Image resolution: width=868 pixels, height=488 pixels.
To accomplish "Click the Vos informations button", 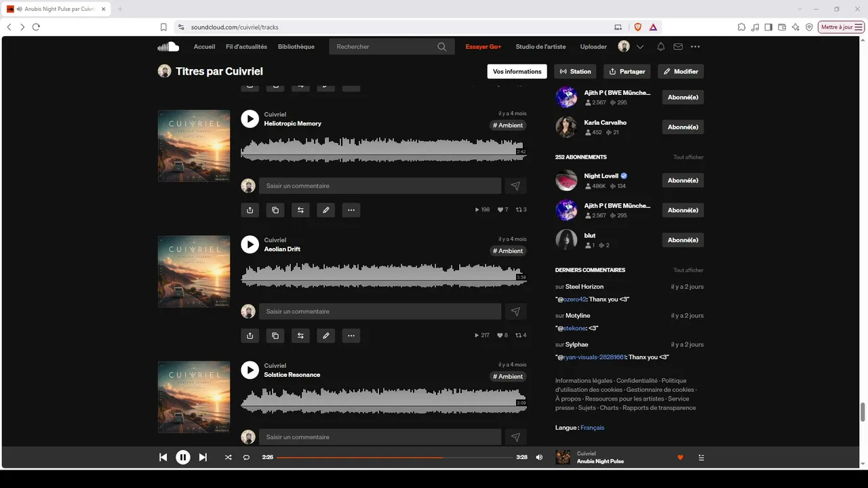I will coord(517,71).
